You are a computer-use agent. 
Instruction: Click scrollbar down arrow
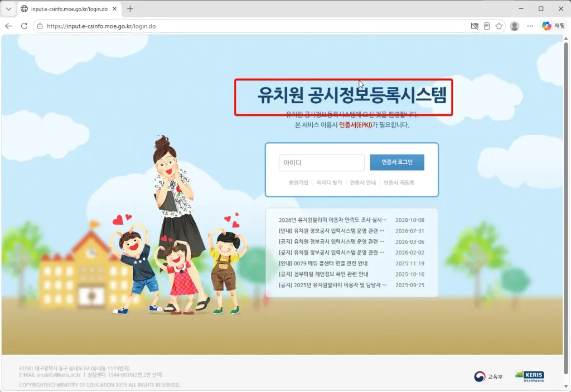pos(566,386)
